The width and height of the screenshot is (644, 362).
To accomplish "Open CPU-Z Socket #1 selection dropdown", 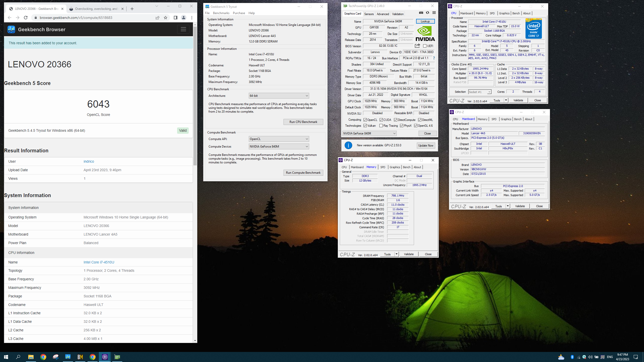I will [x=480, y=92].
